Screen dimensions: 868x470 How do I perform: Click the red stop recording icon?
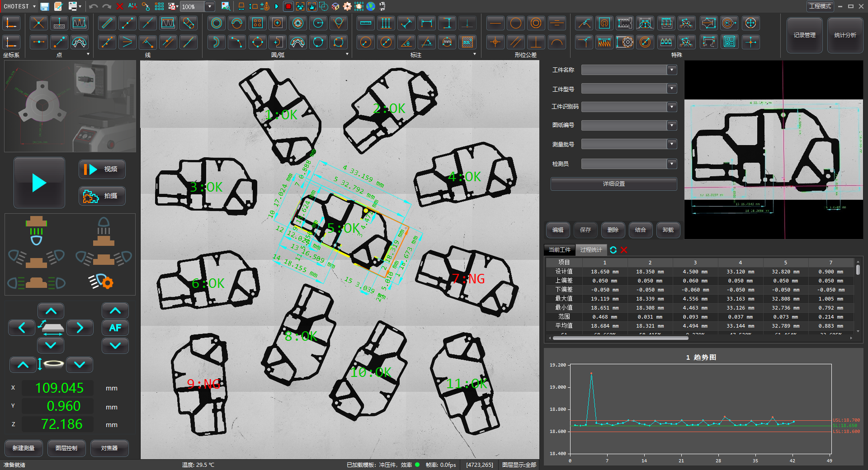[288, 6]
